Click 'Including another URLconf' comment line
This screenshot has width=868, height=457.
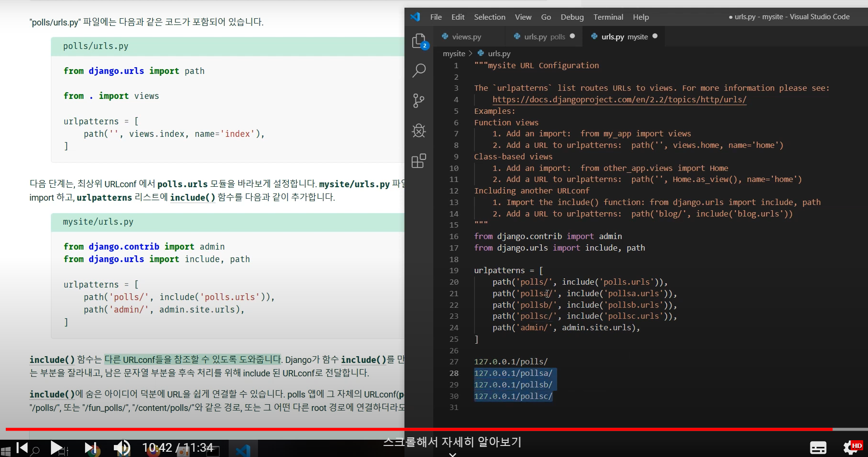(x=531, y=191)
